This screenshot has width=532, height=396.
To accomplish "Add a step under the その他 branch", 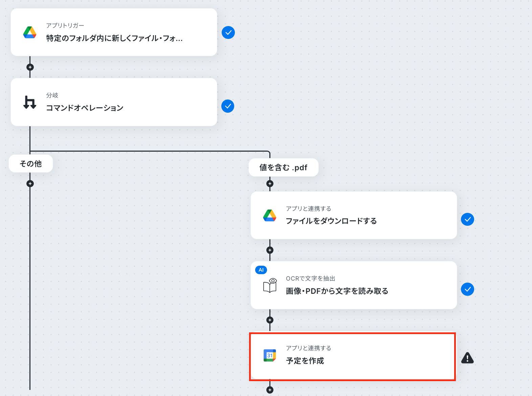I will (x=30, y=183).
